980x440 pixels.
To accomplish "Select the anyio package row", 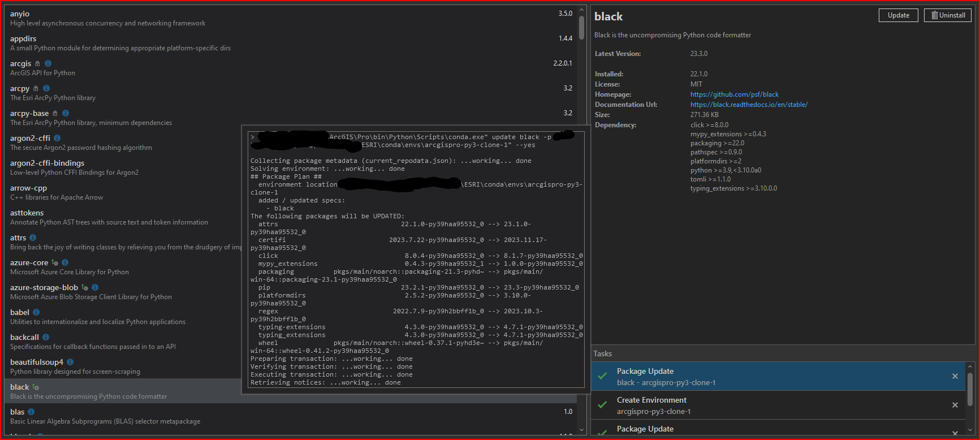I will click(291, 18).
